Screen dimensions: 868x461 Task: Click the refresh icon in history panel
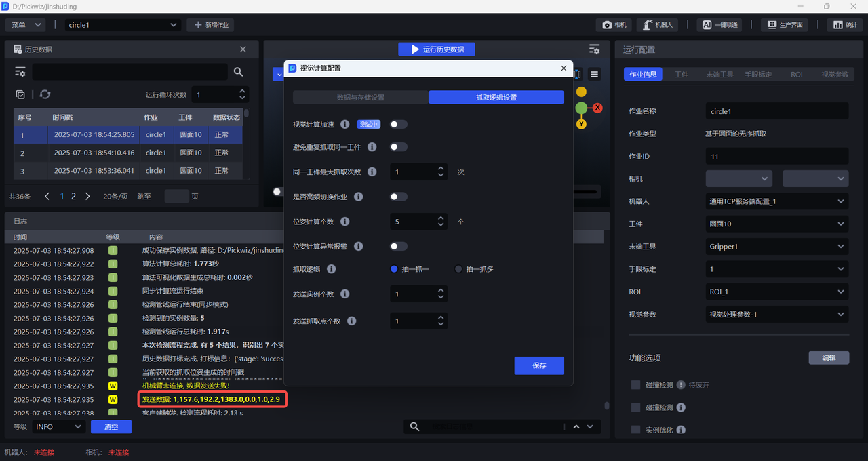coord(45,95)
